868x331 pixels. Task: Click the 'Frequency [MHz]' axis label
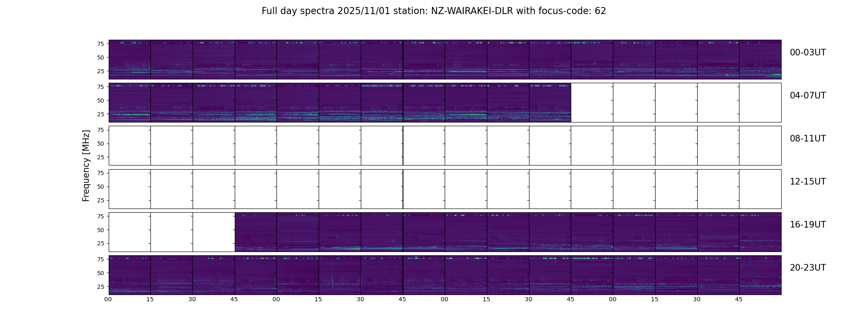pyautogui.click(x=86, y=166)
